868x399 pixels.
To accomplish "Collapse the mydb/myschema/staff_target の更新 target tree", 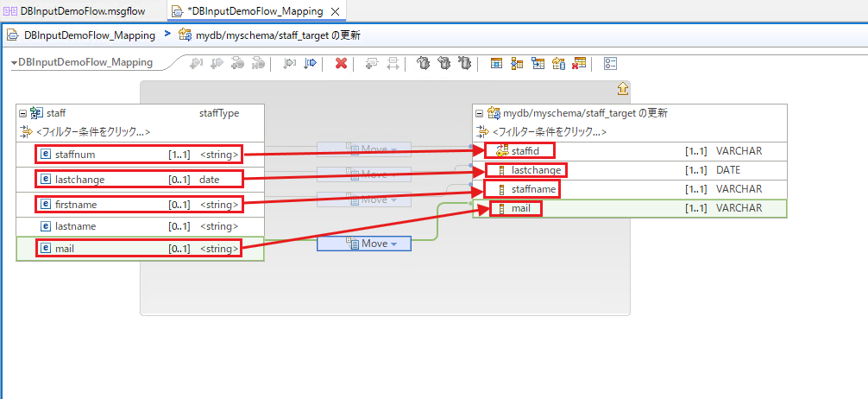I will 480,114.
